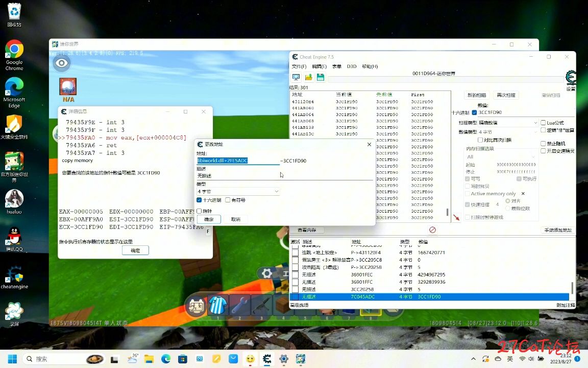Open the 录屏 desktop shortcut

[14, 314]
